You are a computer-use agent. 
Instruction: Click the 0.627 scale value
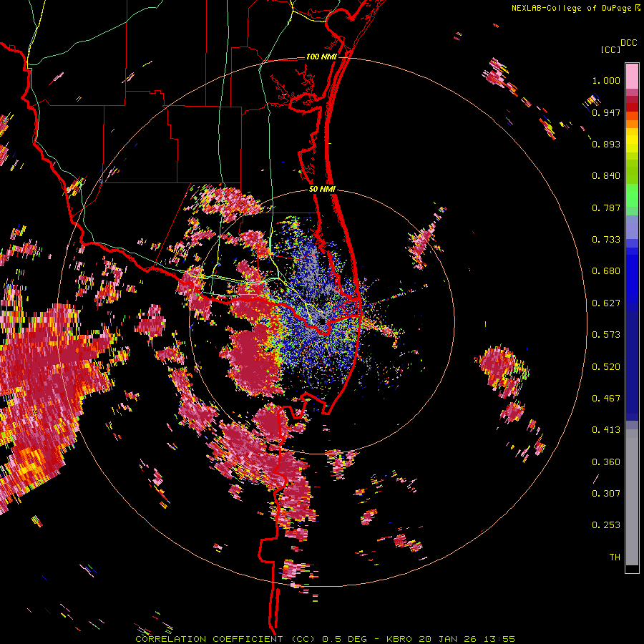click(x=606, y=303)
